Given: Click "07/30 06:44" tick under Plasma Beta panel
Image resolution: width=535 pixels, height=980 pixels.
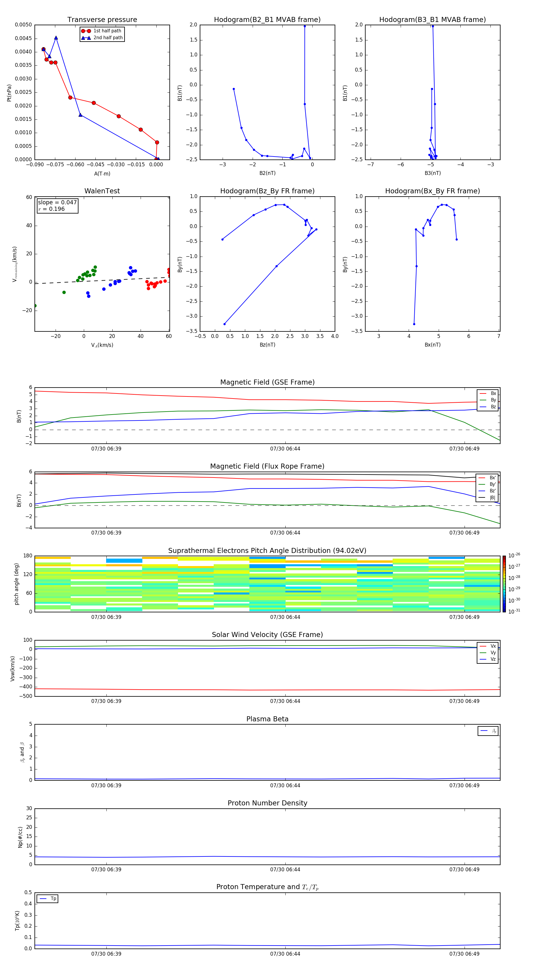Looking at the screenshot, I should (x=285, y=785).
